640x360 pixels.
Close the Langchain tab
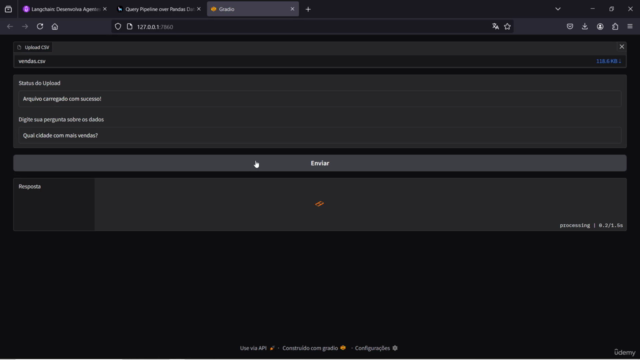(105, 9)
